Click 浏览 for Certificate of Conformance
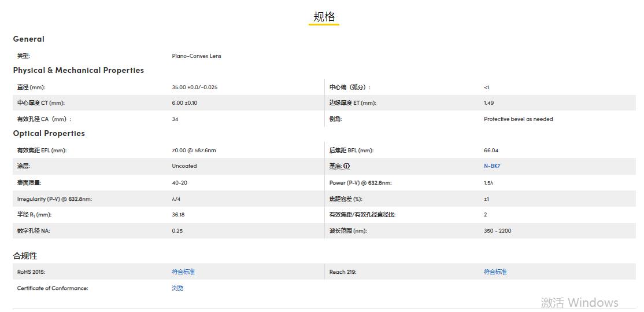Screen dimensions: 644x312 click(177, 288)
